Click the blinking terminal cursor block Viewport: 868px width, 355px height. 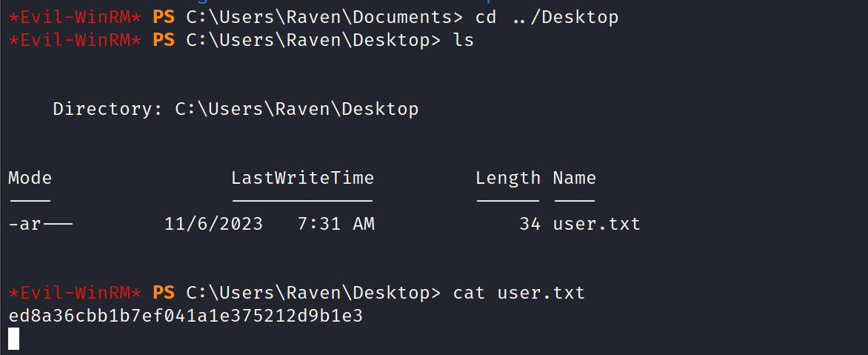coord(14,339)
